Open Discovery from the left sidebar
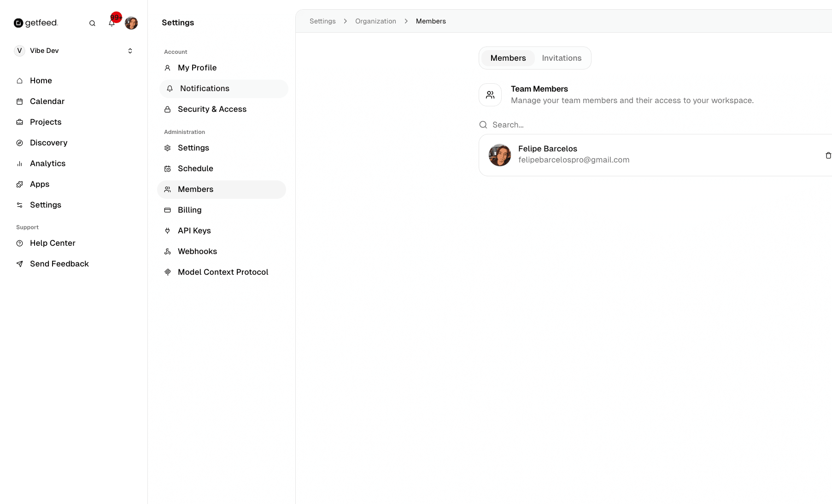Image resolution: width=832 pixels, height=504 pixels. (x=48, y=143)
